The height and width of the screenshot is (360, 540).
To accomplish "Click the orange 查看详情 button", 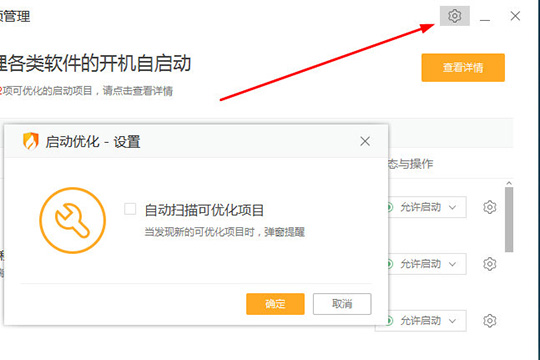I will pyautogui.click(x=463, y=68).
